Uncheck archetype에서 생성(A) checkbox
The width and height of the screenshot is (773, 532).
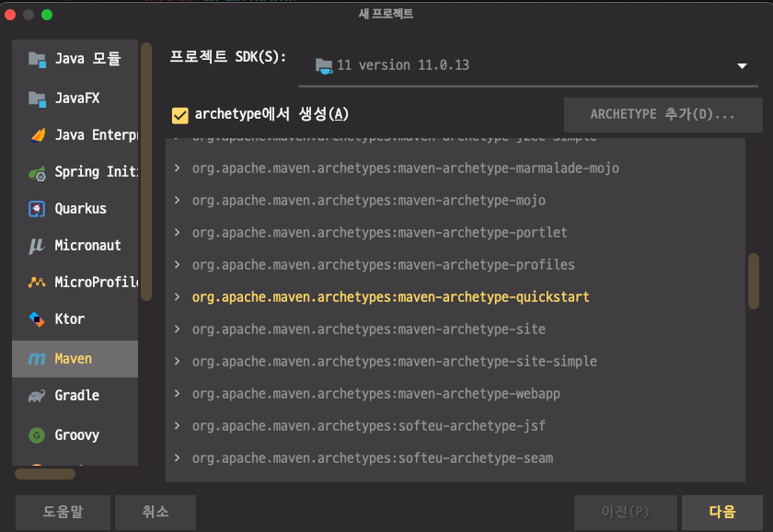point(180,115)
